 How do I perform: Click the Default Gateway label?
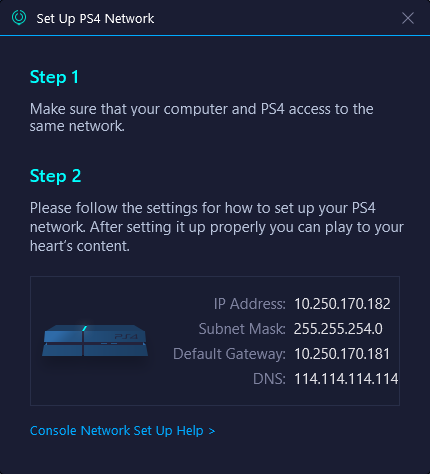click(x=229, y=354)
